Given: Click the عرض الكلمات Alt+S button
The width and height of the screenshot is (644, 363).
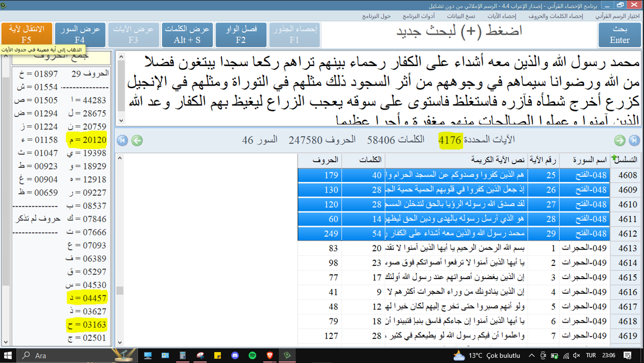Looking at the screenshot, I should pos(187,35).
